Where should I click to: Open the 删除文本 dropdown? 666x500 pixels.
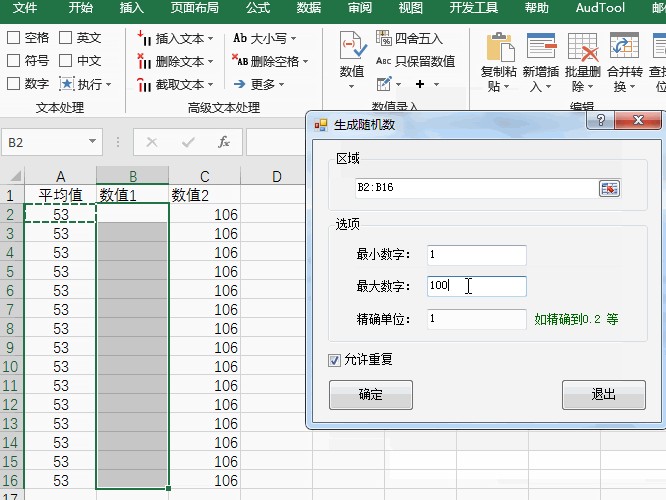(x=175, y=62)
